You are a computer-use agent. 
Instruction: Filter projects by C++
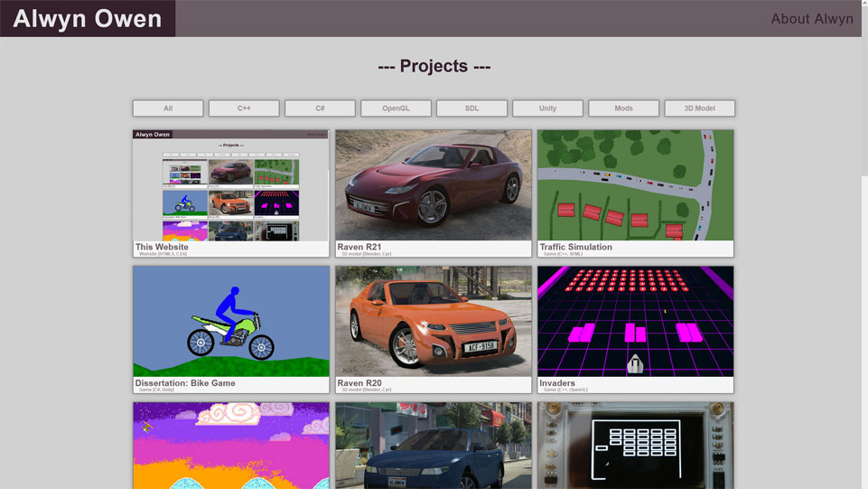coord(244,108)
